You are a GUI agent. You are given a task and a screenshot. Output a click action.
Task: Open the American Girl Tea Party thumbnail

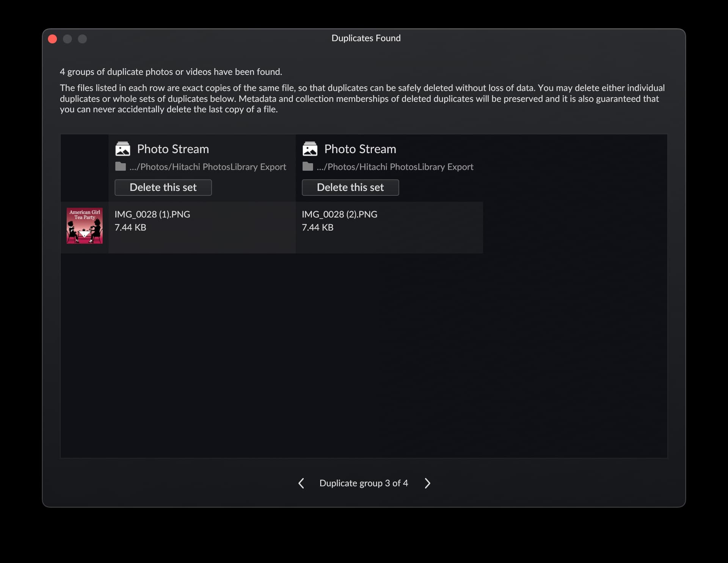(85, 226)
